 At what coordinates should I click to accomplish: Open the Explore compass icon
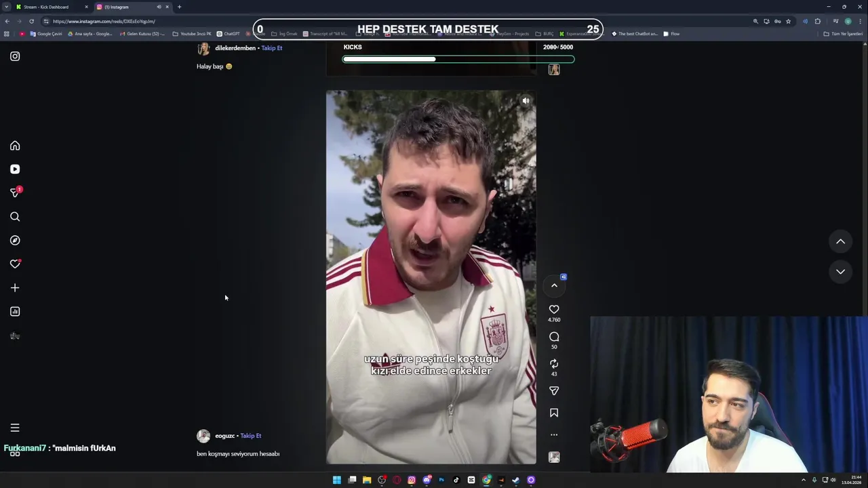15,241
